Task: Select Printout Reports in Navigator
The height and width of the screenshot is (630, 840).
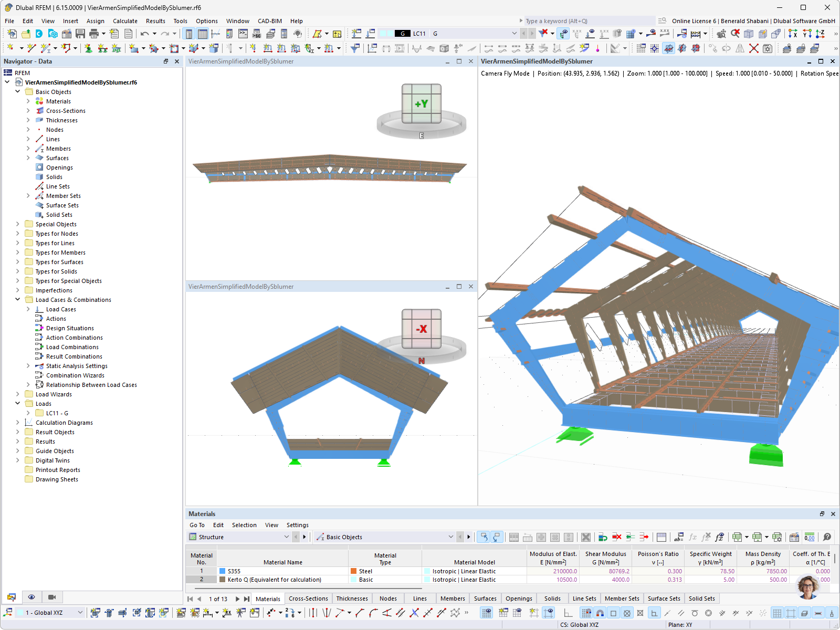Action: point(58,470)
